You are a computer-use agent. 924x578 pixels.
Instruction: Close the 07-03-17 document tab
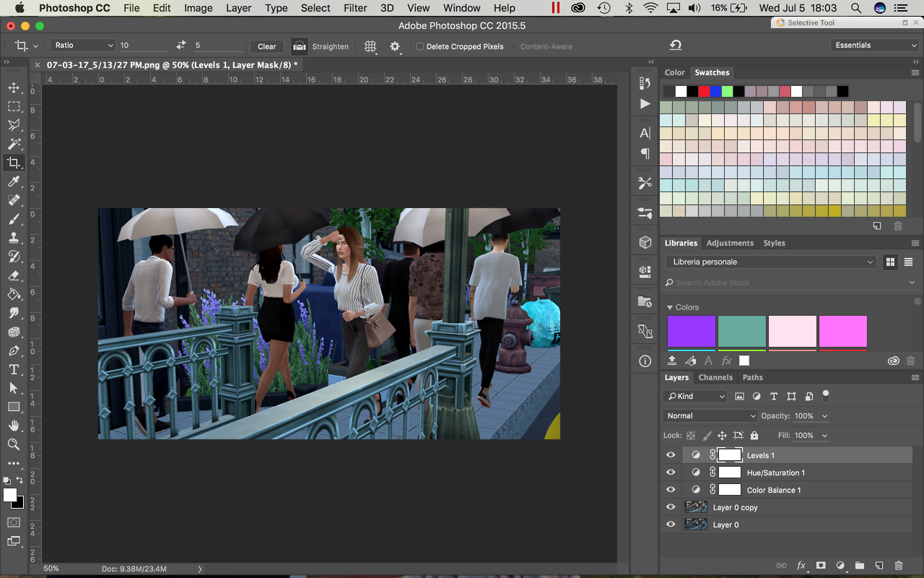tap(38, 65)
